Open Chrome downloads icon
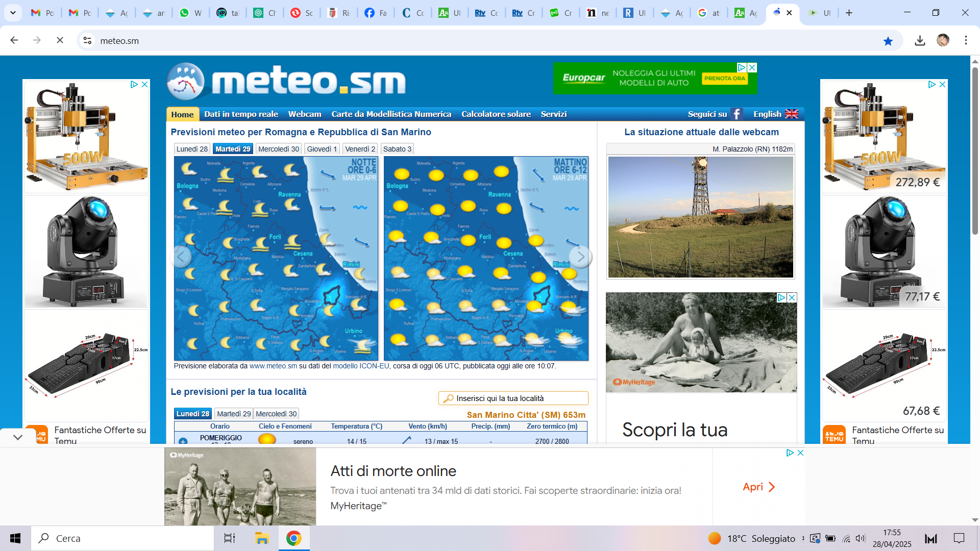 tap(920, 40)
